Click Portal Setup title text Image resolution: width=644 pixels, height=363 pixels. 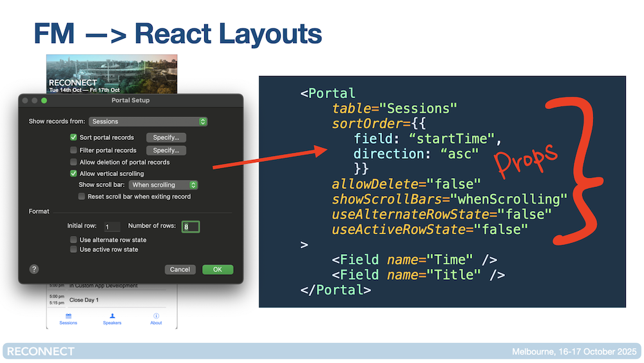[131, 101]
